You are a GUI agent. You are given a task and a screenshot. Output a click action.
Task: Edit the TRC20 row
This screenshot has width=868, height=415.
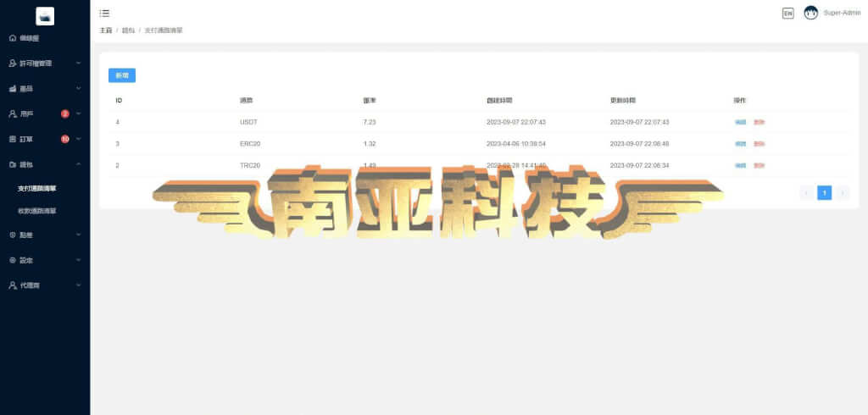click(x=740, y=165)
